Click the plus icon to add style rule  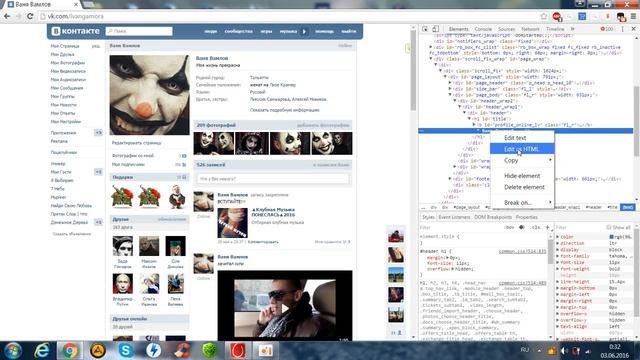coord(547,227)
